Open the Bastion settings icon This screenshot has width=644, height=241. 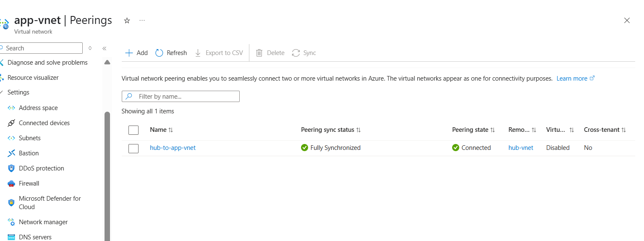(11, 153)
